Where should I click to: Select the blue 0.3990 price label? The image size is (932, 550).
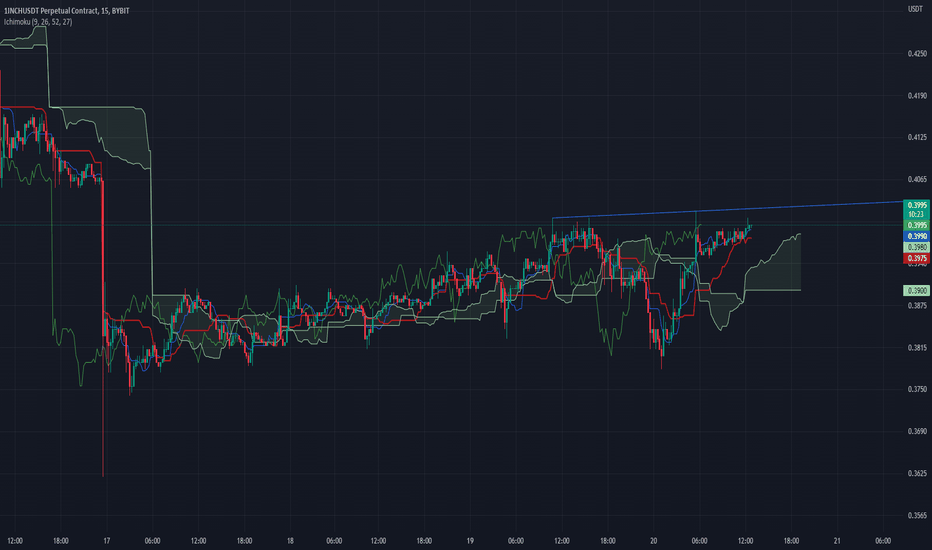coord(916,236)
